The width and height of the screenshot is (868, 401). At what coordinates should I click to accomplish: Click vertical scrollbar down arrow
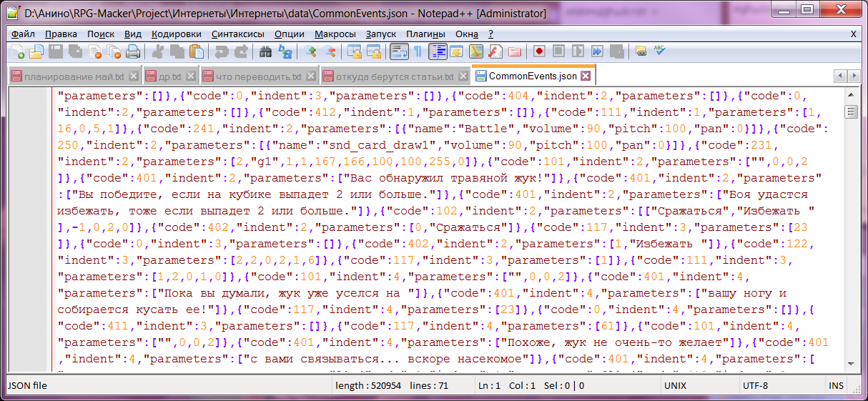tap(850, 364)
